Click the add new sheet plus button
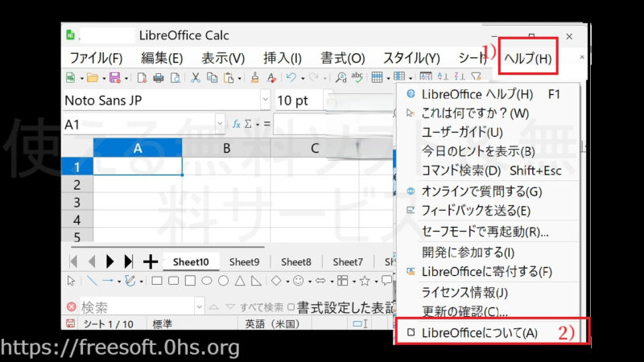Viewport: 644px width, 362px height. 150,261
